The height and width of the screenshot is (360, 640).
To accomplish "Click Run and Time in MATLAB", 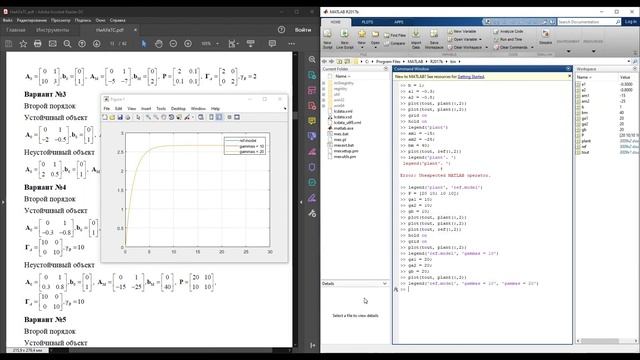I will 508,39.
